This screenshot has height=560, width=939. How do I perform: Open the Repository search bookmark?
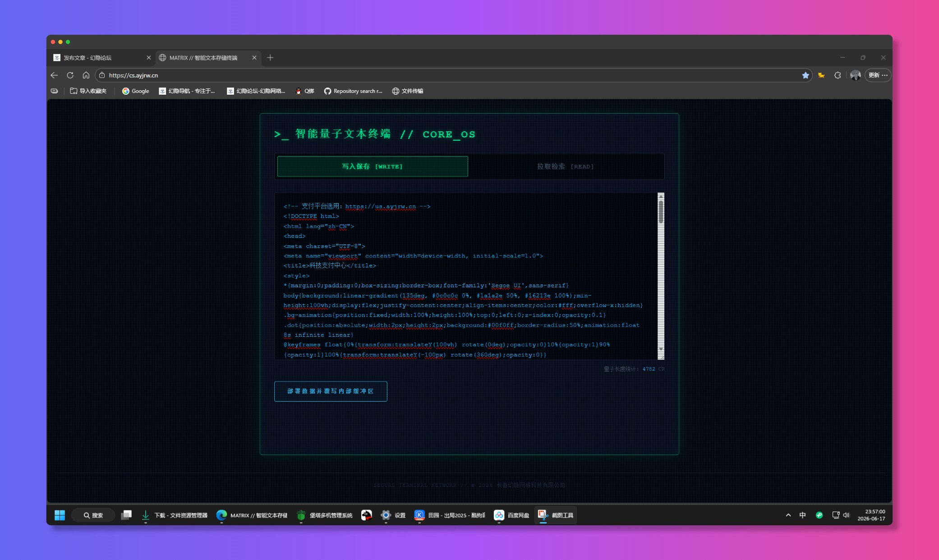(x=353, y=91)
